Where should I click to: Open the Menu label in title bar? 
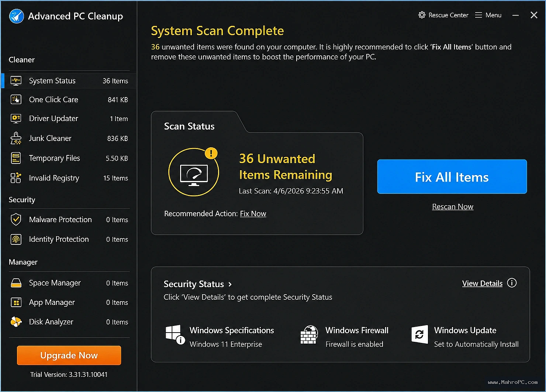[493, 15]
